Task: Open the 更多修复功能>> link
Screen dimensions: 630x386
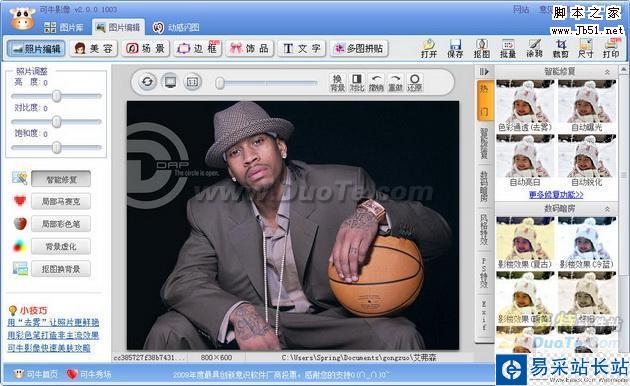Action: tap(556, 195)
